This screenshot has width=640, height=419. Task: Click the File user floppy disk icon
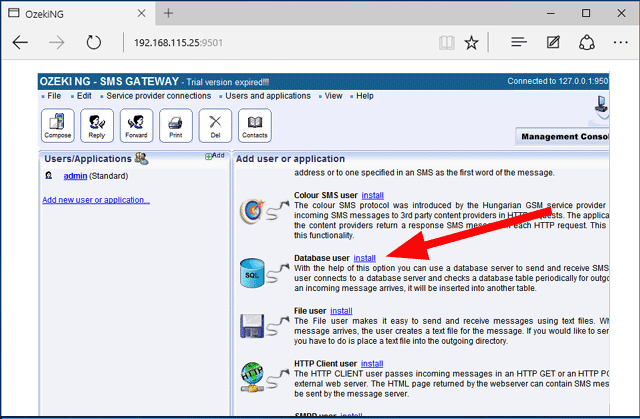[252, 326]
